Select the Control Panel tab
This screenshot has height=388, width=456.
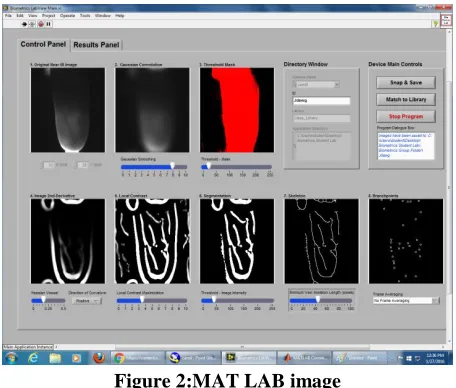(x=43, y=44)
